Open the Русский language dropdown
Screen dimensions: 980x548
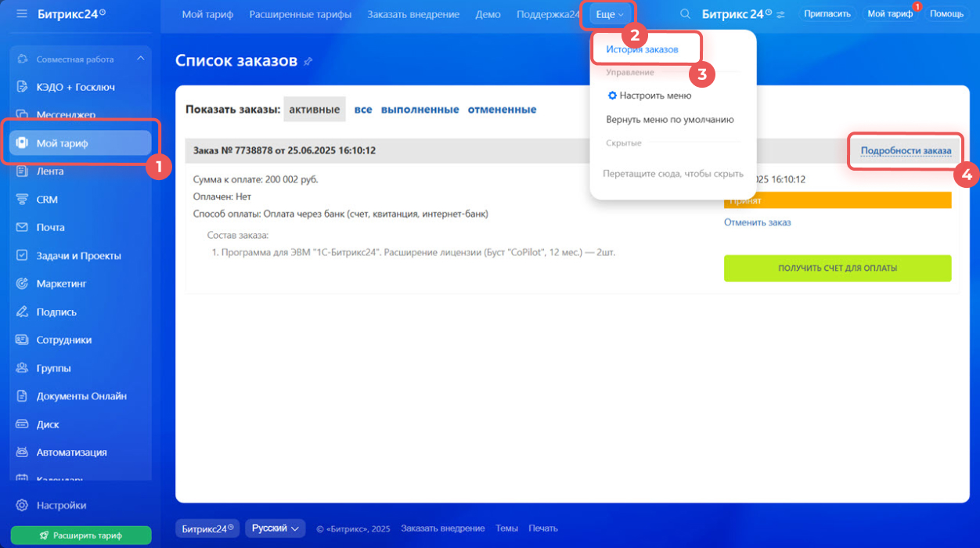click(275, 528)
